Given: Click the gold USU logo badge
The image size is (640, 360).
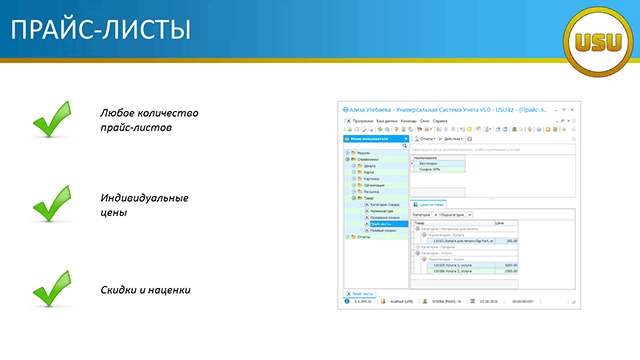Looking at the screenshot, I should pyautogui.click(x=598, y=42).
